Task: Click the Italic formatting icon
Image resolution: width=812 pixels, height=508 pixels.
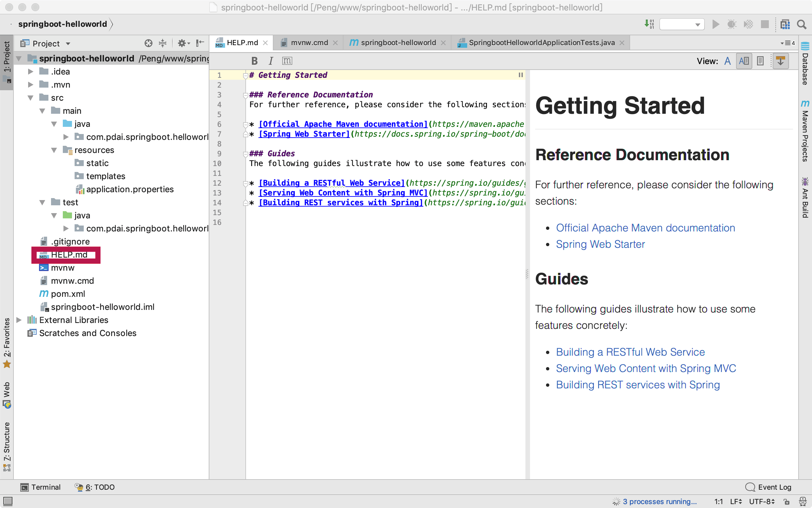Action: [271, 61]
